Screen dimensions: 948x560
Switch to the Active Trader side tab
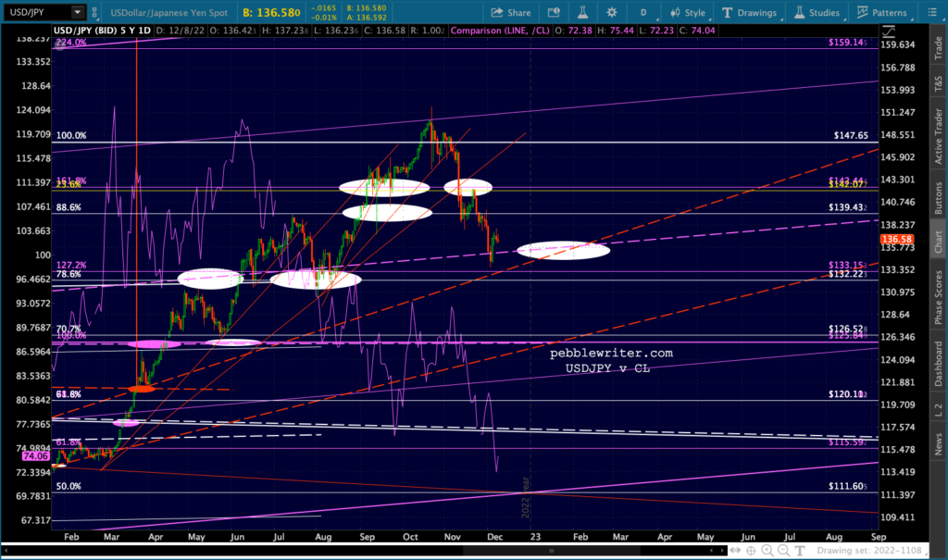[x=939, y=137]
